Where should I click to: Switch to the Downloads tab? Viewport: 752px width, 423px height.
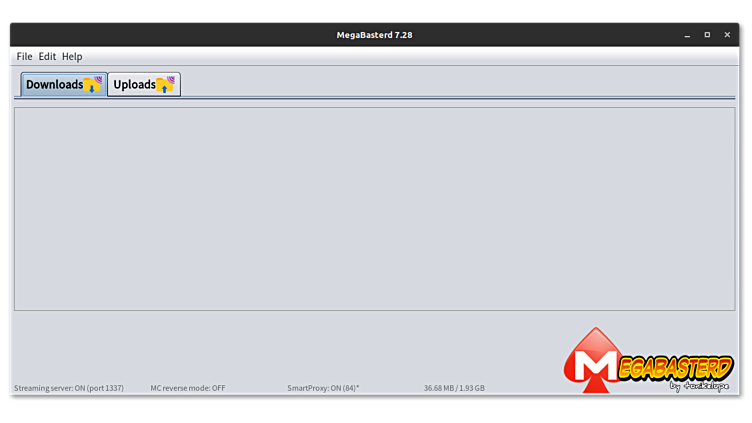coord(64,84)
